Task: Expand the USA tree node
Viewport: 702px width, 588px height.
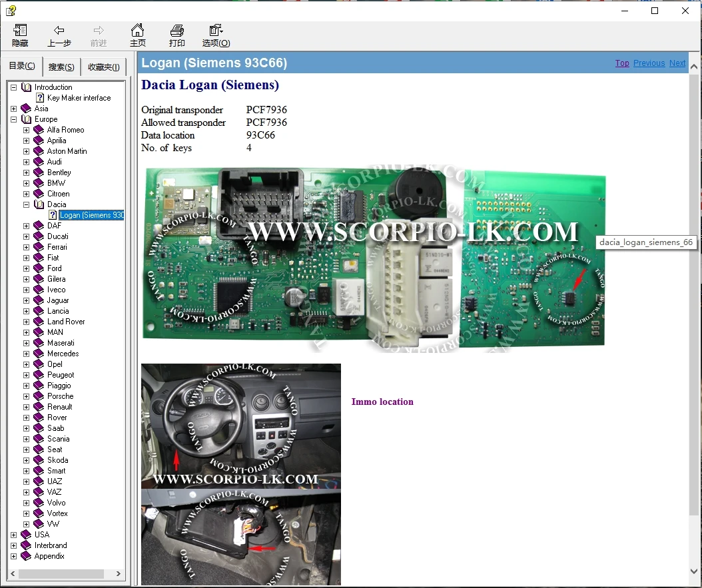Action: tap(14, 535)
